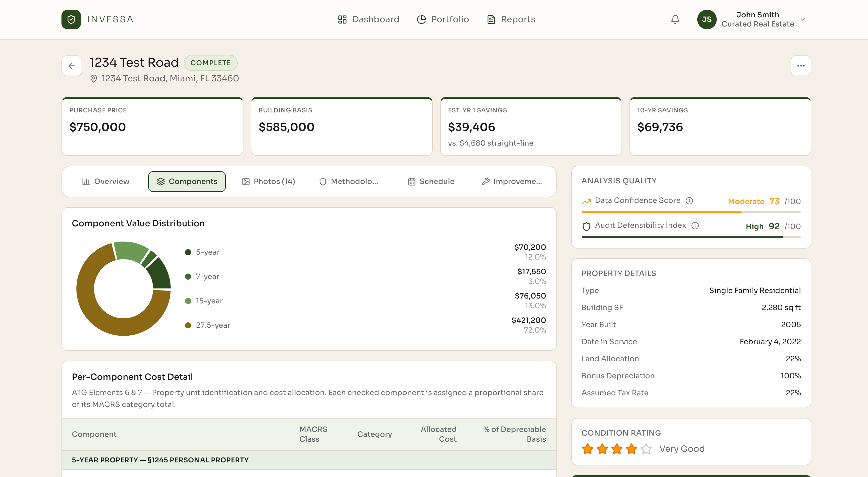Click the trend icon beside Data Confidence Score

pyautogui.click(x=586, y=201)
